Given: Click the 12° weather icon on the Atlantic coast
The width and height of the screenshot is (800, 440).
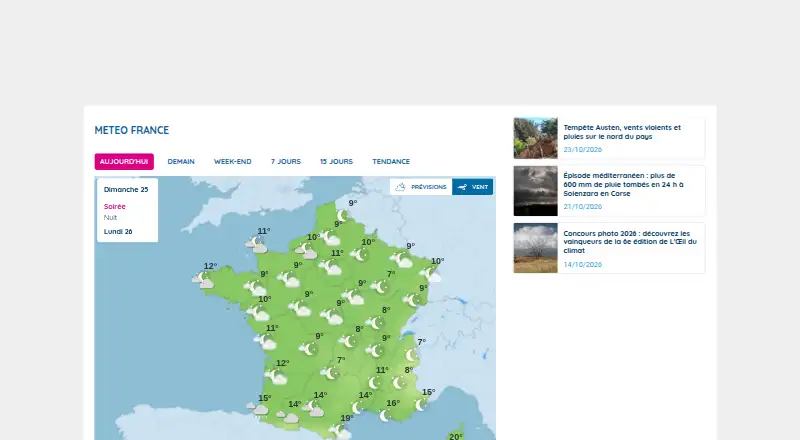Looking at the screenshot, I should tap(276, 377).
